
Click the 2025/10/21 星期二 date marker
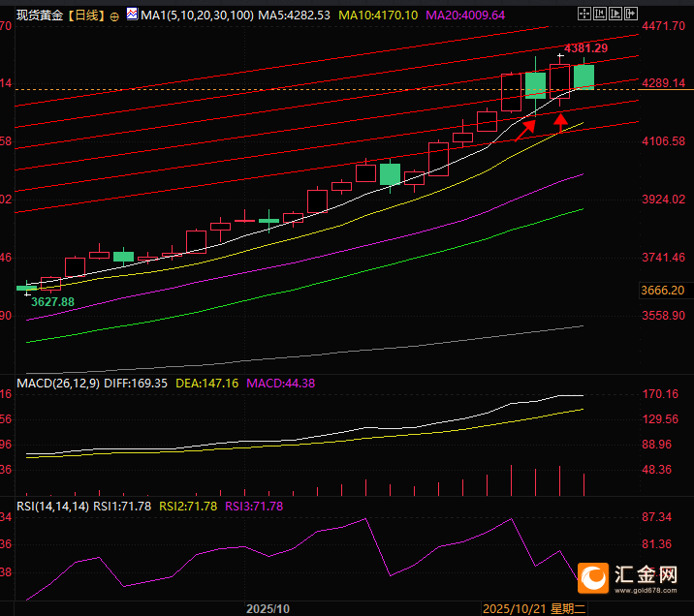[x=534, y=609]
